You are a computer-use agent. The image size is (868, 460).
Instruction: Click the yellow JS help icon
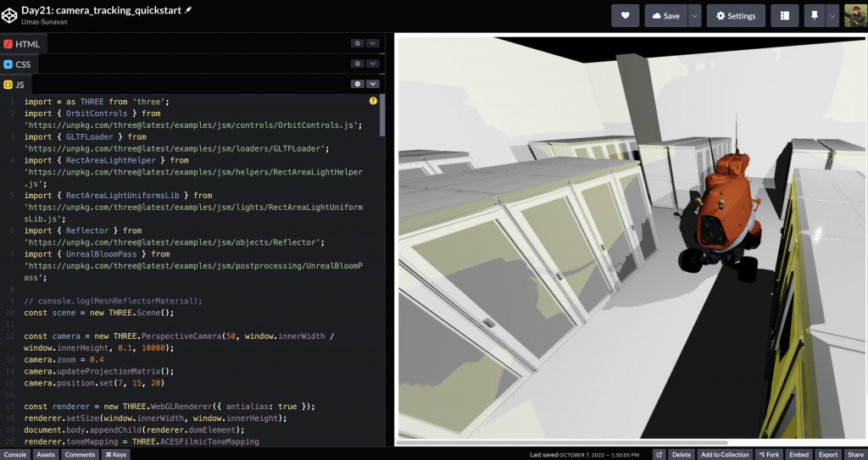pos(373,101)
